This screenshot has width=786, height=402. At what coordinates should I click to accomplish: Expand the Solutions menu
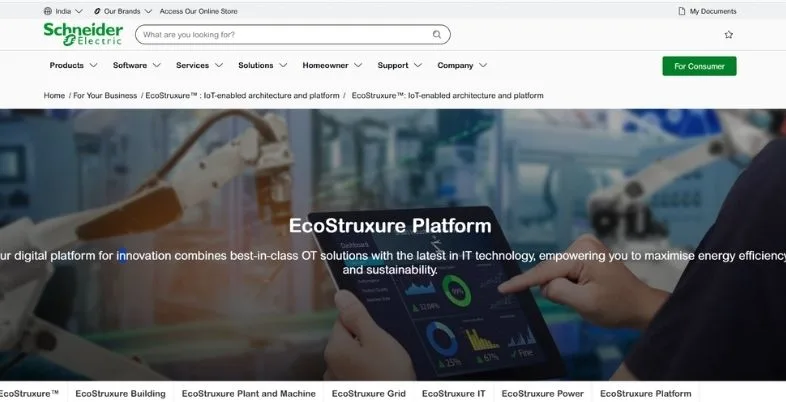(262, 65)
